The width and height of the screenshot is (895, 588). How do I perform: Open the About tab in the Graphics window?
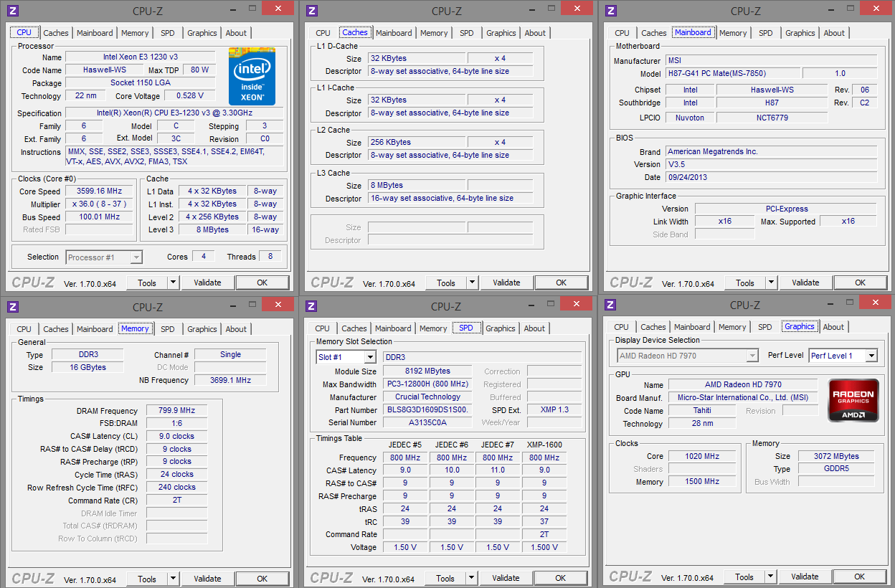833,327
